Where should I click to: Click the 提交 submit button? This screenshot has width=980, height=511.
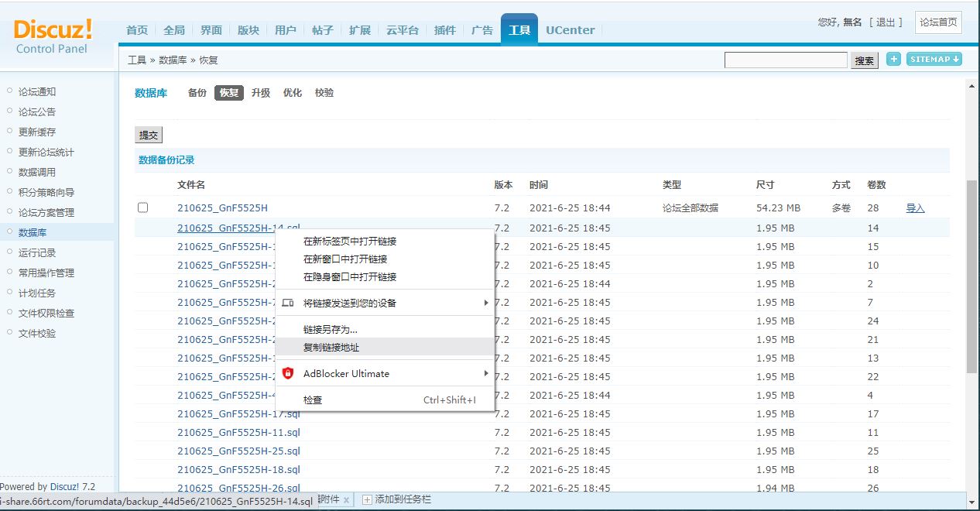[x=149, y=135]
